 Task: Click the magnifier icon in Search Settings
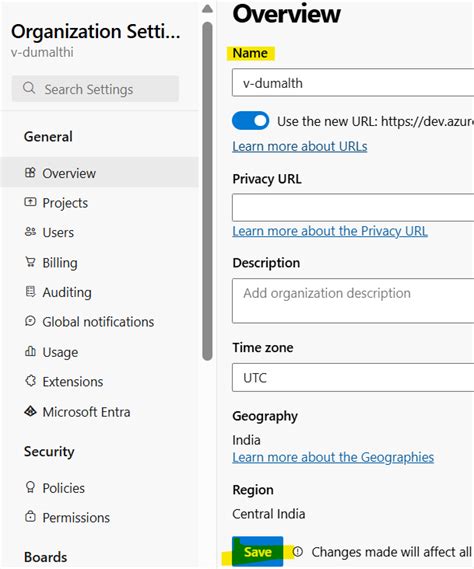(29, 88)
